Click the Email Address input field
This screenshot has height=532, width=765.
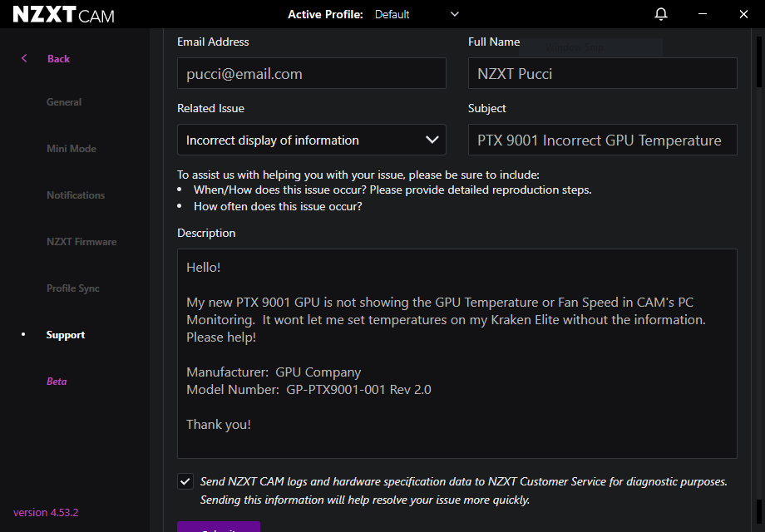pyautogui.click(x=311, y=74)
